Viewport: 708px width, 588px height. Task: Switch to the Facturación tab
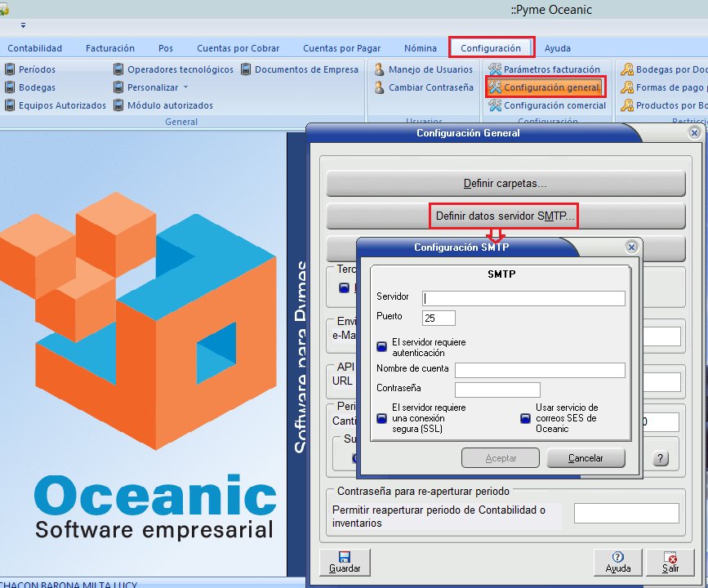[110, 48]
